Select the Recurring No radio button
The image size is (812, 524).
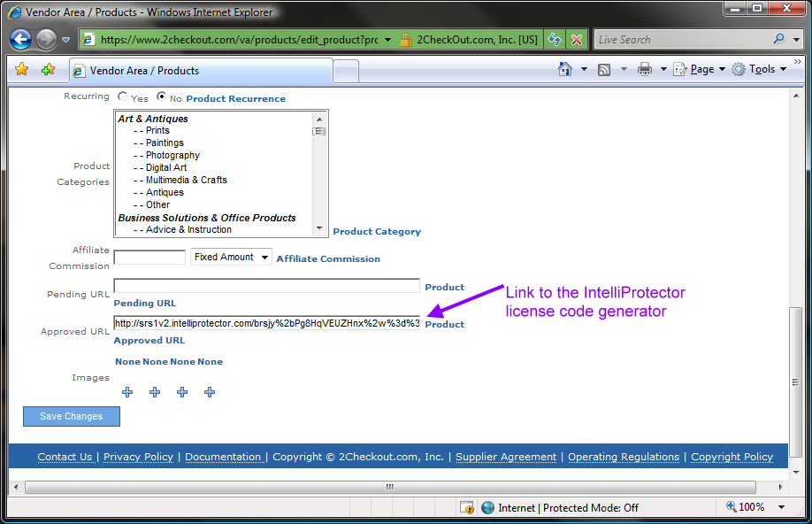(x=161, y=96)
